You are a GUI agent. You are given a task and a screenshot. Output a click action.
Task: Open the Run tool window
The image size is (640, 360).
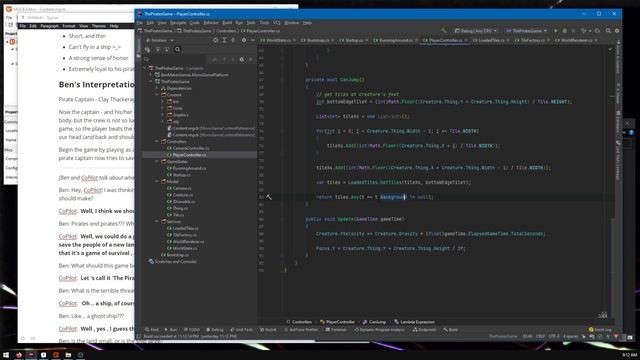pyautogui.click(x=171, y=329)
